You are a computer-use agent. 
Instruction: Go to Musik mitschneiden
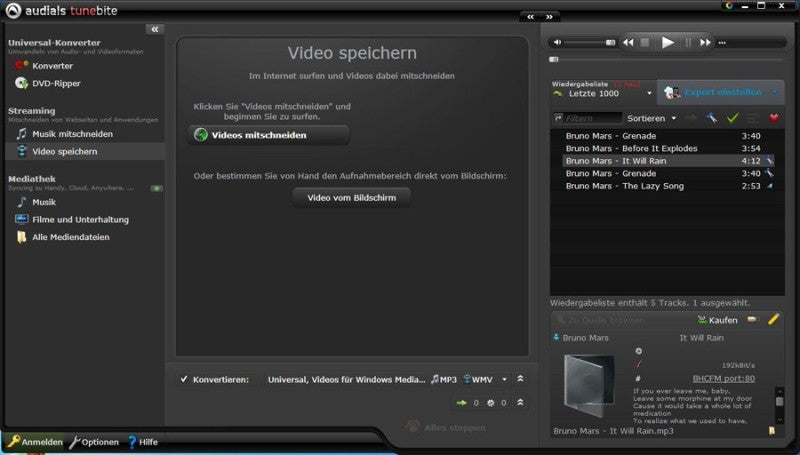[x=64, y=134]
